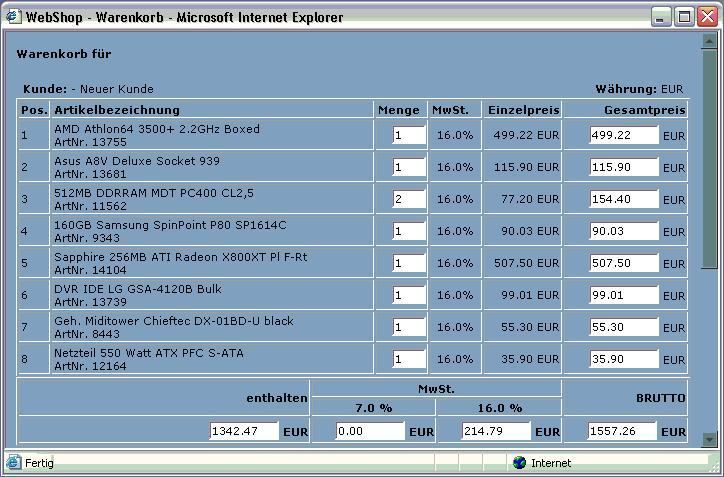724x477 pixels.
Task: Click the MwSt. column header in item table
Action: click(450, 110)
